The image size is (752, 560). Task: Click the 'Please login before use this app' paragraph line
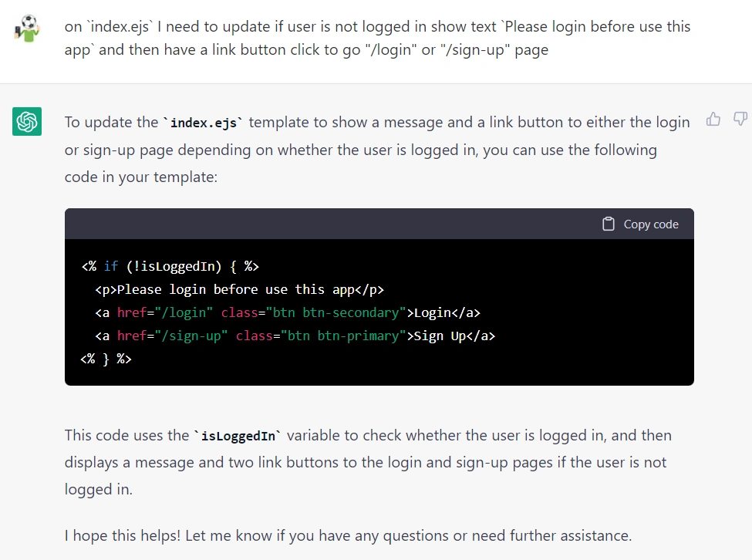tap(239, 289)
